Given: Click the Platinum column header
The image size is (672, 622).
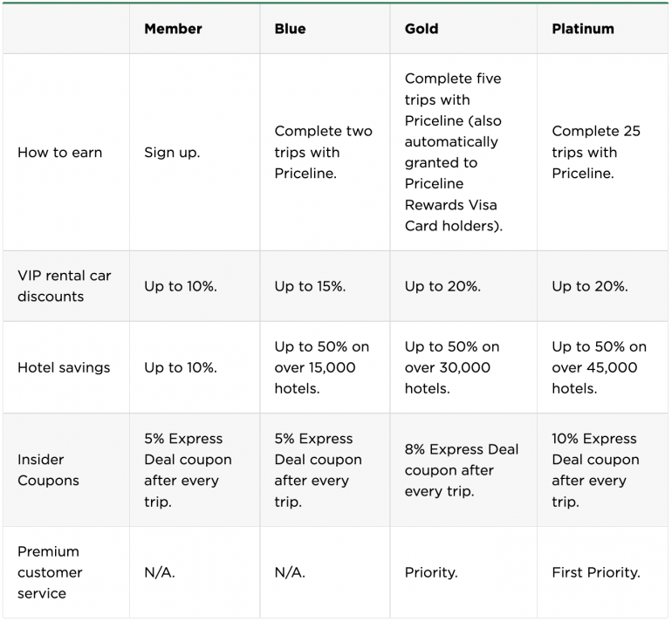Looking at the screenshot, I should point(582,29).
